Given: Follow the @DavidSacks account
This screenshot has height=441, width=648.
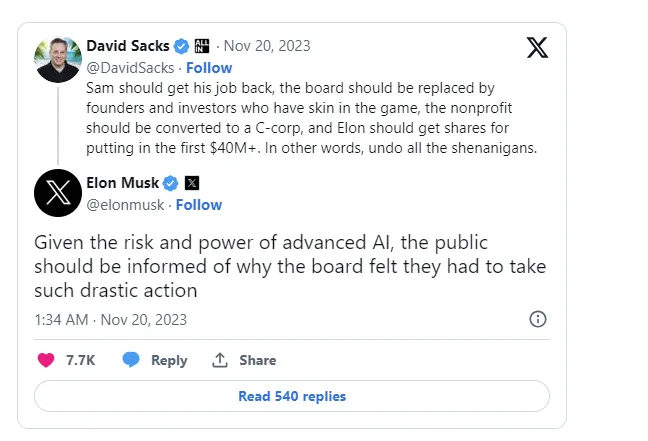Looking at the screenshot, I should coord(209,68).
